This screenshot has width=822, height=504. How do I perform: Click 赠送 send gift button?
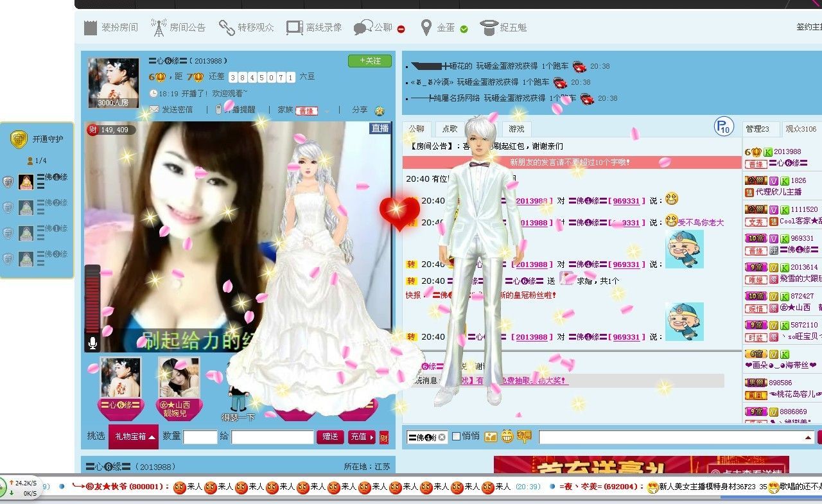click(x=330, y=437)
